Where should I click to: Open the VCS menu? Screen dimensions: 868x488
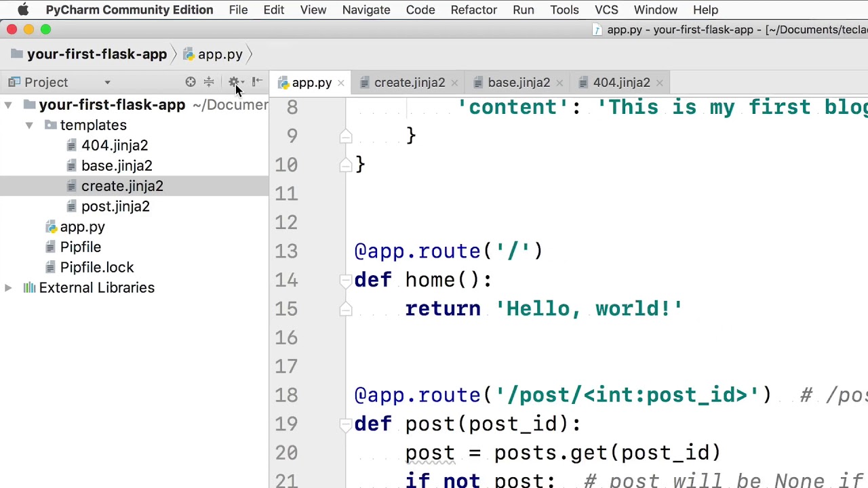[x=606, y=10]
